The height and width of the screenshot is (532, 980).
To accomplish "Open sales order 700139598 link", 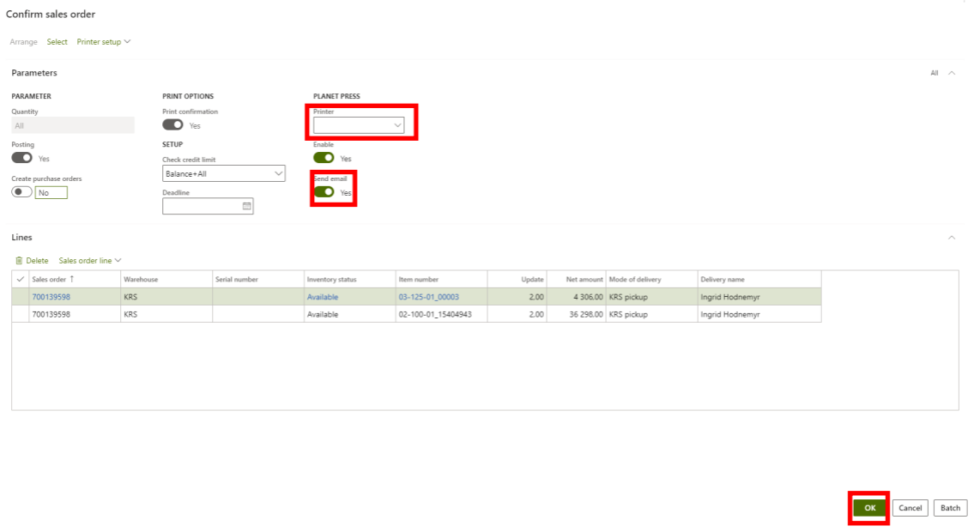I will click(52, 297).
